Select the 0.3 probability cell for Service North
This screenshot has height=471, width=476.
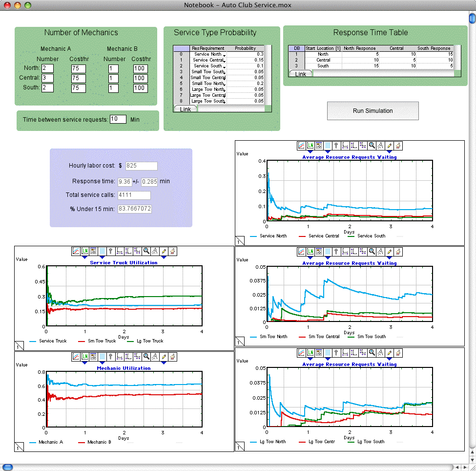tap(245, 54)
